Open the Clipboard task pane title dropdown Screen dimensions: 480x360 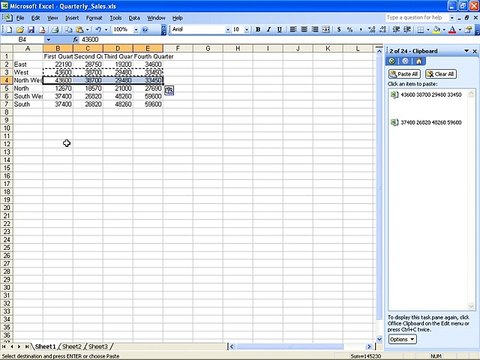pyautogui.click(x=466, y=51)
